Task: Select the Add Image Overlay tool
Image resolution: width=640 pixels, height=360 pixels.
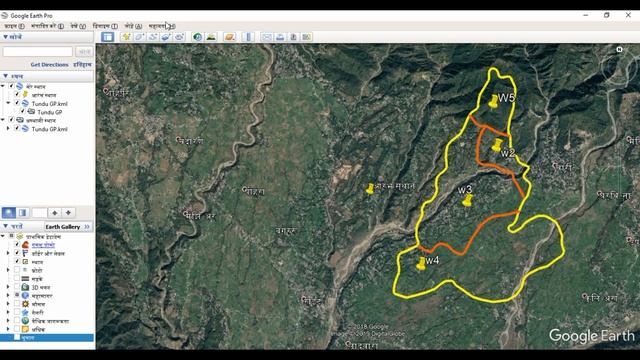Action: (x=166, y=37)
